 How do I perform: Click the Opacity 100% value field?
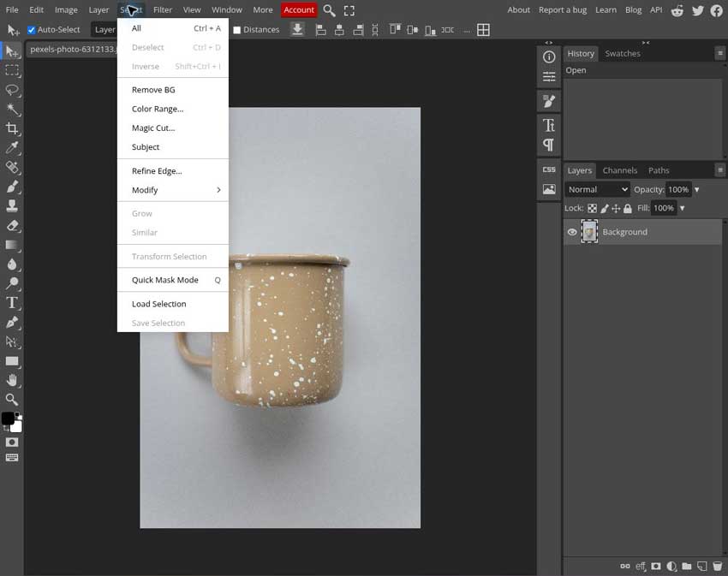tap(678, 189)
